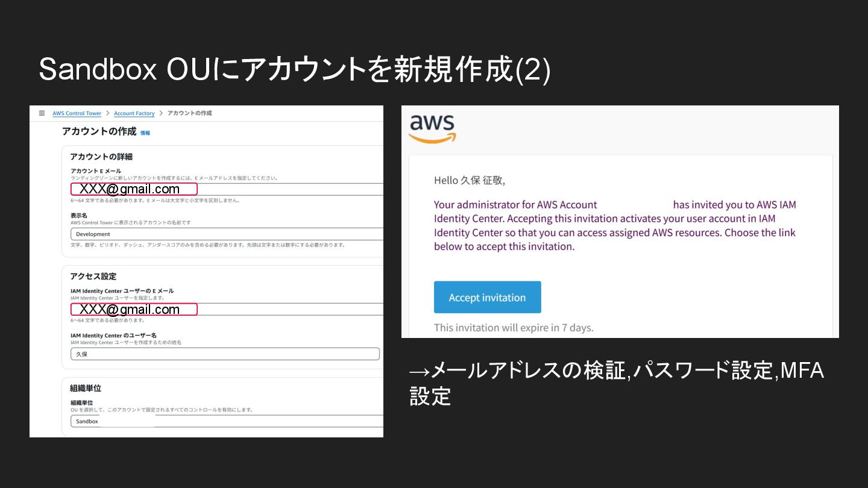Click the chevron after AWS Control Tower
868x488 pixels.
(107, 113)
